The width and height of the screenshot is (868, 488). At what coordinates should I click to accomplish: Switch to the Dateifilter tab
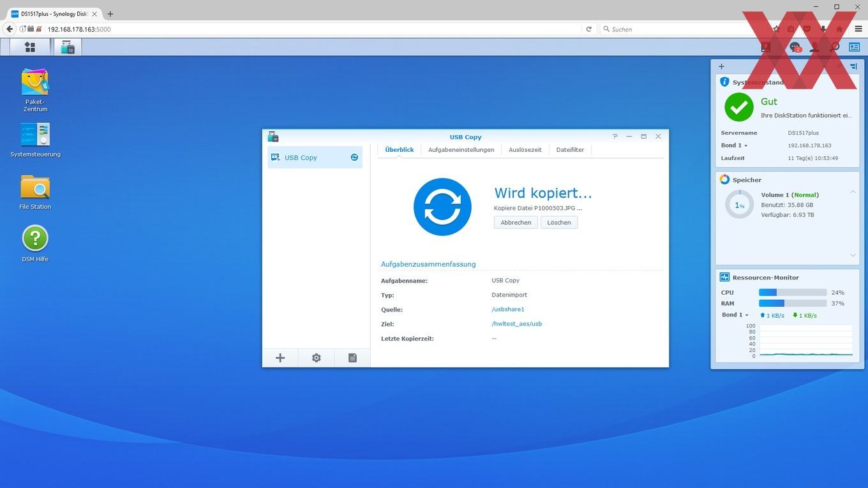click(570, 149)
